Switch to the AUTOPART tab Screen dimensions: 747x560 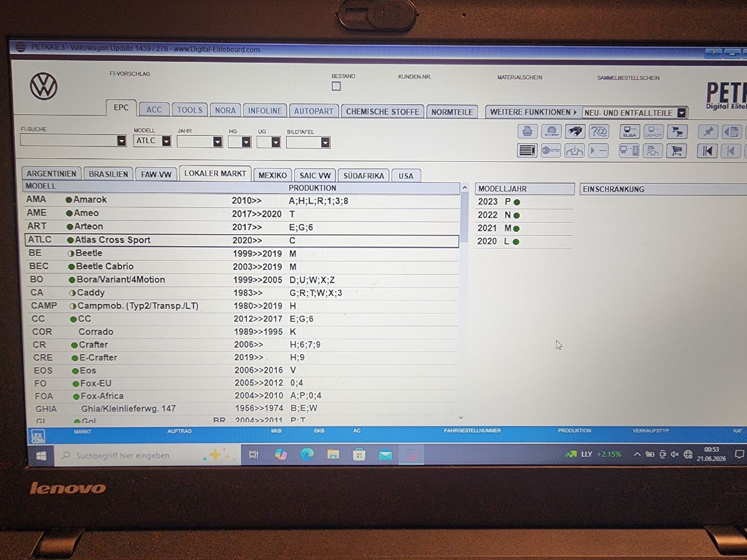click(x=314, y=111)
